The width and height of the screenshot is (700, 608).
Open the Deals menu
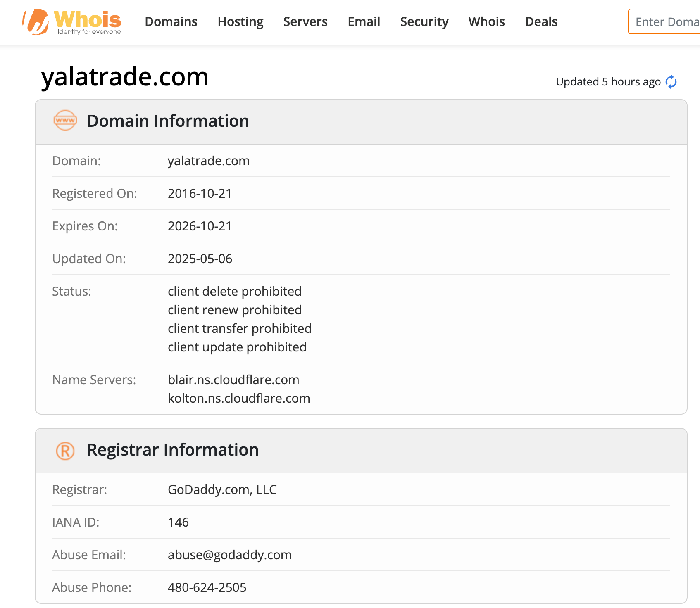pos(541,21)
